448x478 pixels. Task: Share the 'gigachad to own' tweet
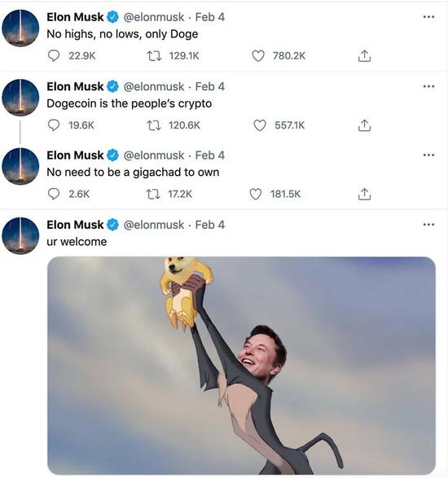pos(364,194)
